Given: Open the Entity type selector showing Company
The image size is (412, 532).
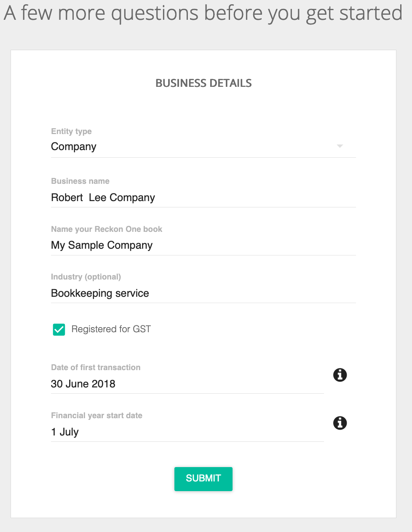Looking at the screenshot, I should (203, 147).
